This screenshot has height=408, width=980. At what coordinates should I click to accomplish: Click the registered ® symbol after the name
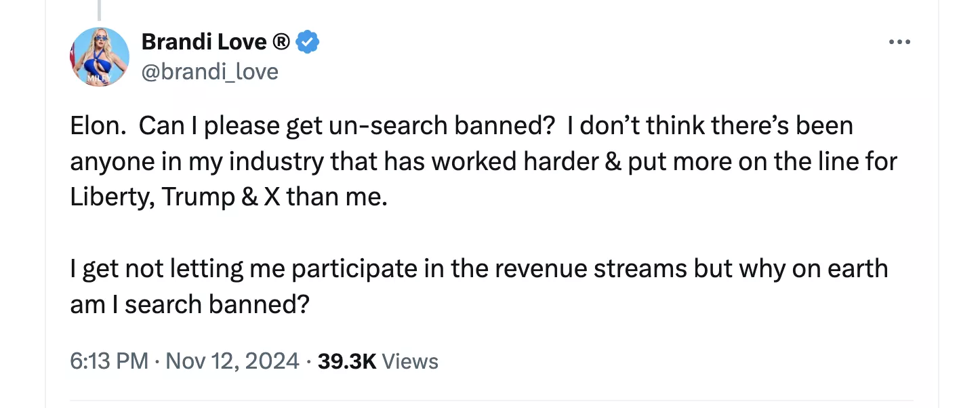tap(281, 42)
